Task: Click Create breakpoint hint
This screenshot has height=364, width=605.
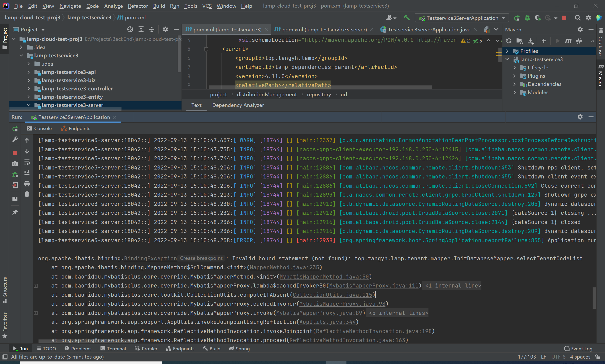Action: (201, 258)
